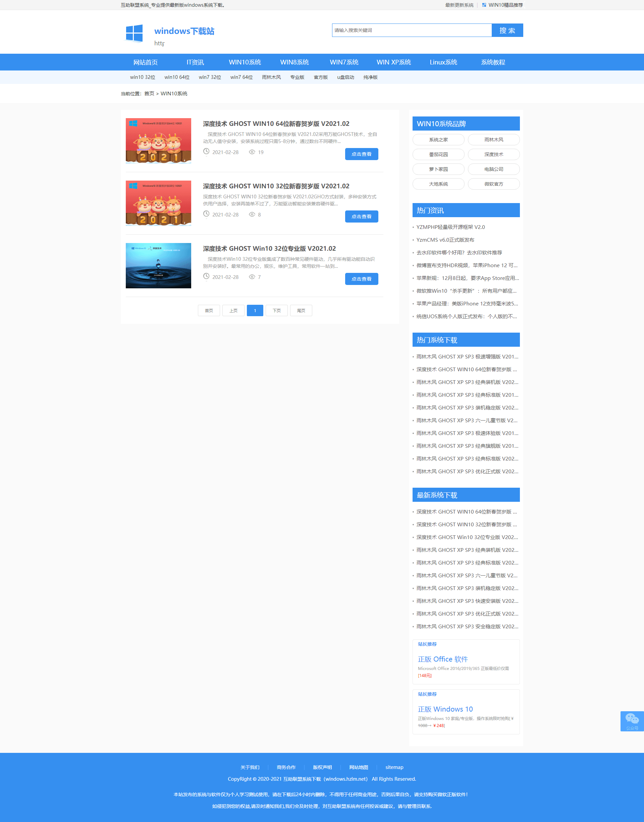The height and width of the screenshot is (822, 644).
Task: Click the WeChat 公众号 floating icon
Action: tap(632, 721)
